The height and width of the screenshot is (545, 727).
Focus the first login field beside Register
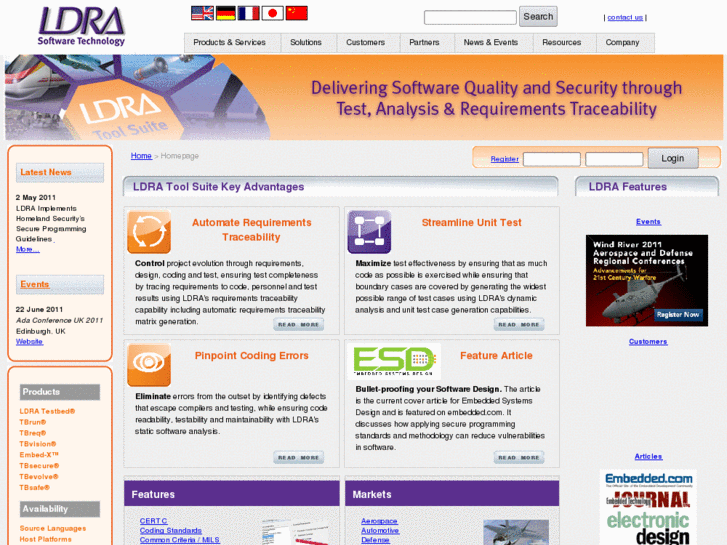[x=552, y=159]
